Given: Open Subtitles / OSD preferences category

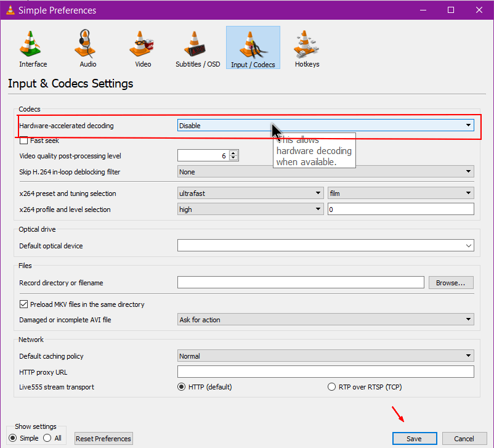Looking at the screenshot, I should 198,48.
